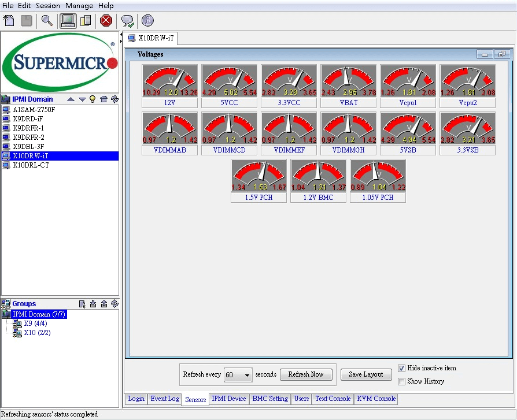The height and width of the screenshot is (420, 517).
Task: Click the red stop icon in toolbar
Action: point(106,21)
